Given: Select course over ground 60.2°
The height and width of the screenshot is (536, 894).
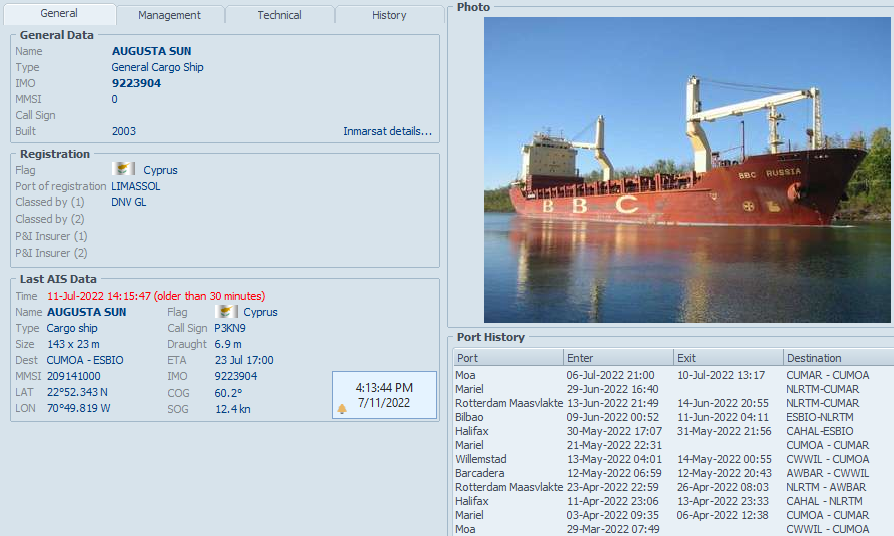Looking at the screenshot, I should (229, 393).
